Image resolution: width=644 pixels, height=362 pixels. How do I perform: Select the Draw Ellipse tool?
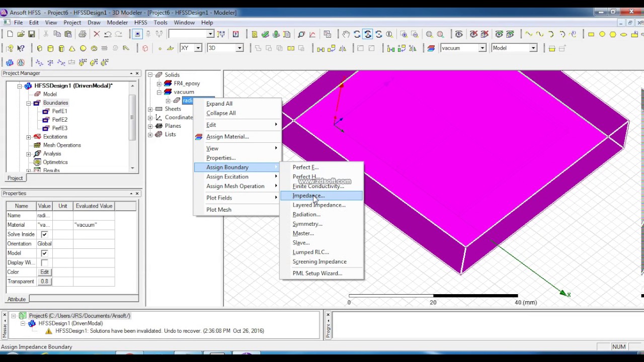tap(624, 34)
